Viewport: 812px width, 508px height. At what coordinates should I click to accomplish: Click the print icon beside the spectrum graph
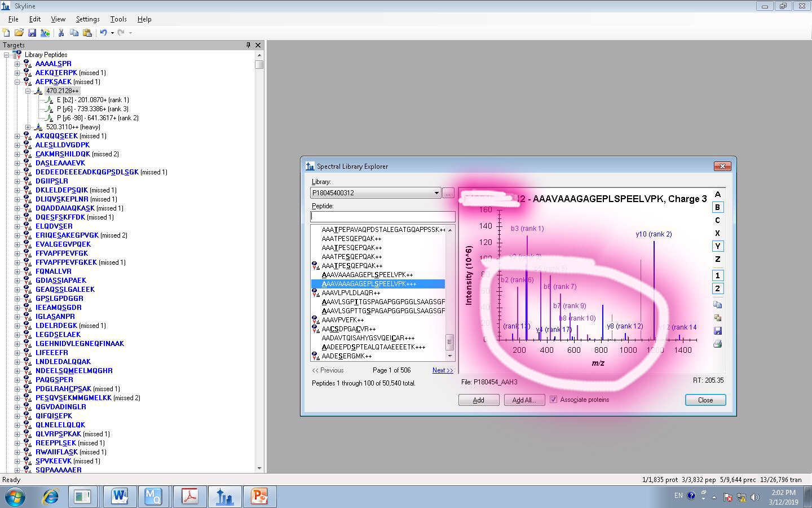coord(717,344)
